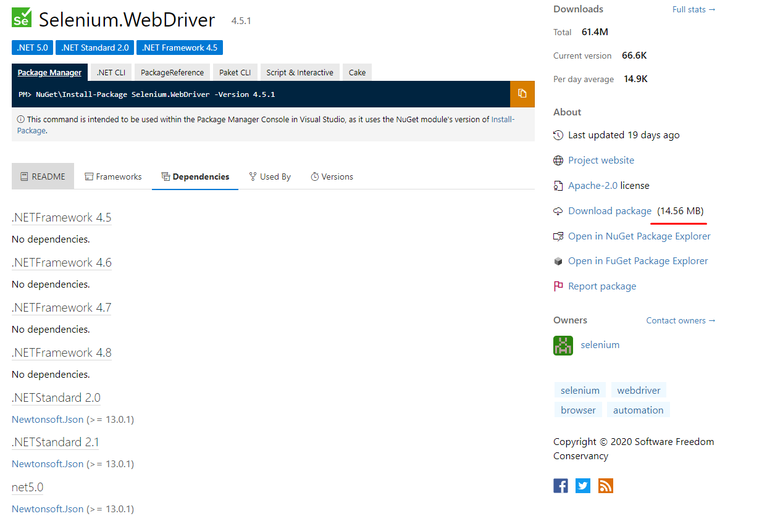Image resolution: width=775 pixels, height=532 pixels.
Task: Click the browser tag
Action: coord(578,410)
